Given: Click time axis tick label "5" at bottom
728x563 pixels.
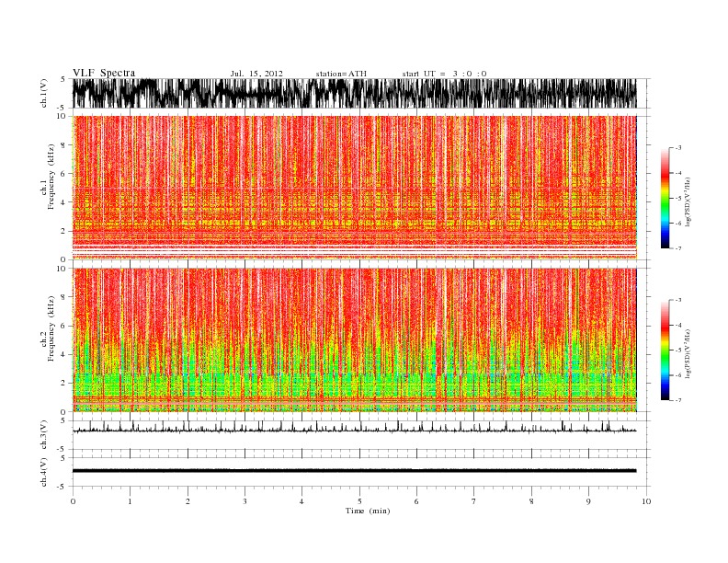Looking at the screenshot, I should click(359, 501).
